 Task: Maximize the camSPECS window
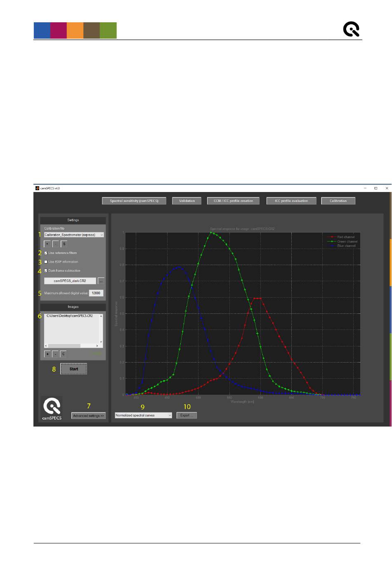[x=375, y=188]
